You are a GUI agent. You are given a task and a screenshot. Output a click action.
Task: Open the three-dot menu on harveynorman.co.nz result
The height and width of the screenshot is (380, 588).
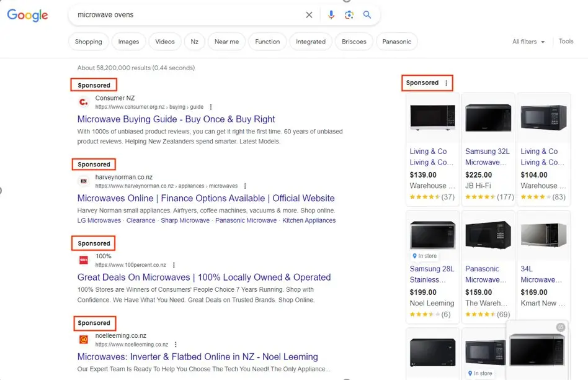pyautogui.click(x=245, y=185)
